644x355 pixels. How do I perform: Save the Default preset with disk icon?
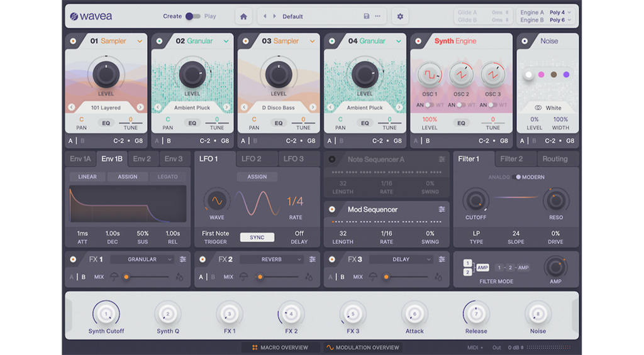point(367,16)
